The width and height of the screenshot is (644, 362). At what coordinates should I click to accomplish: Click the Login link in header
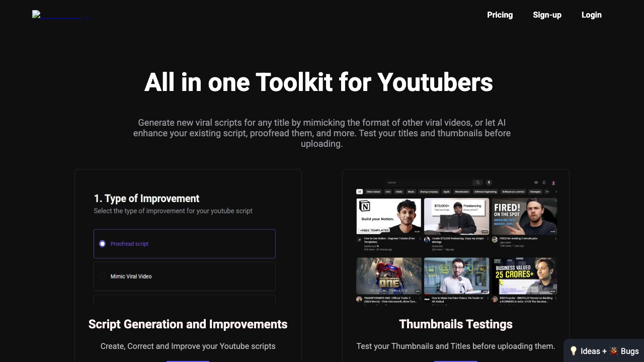click(x=591, y=15)
